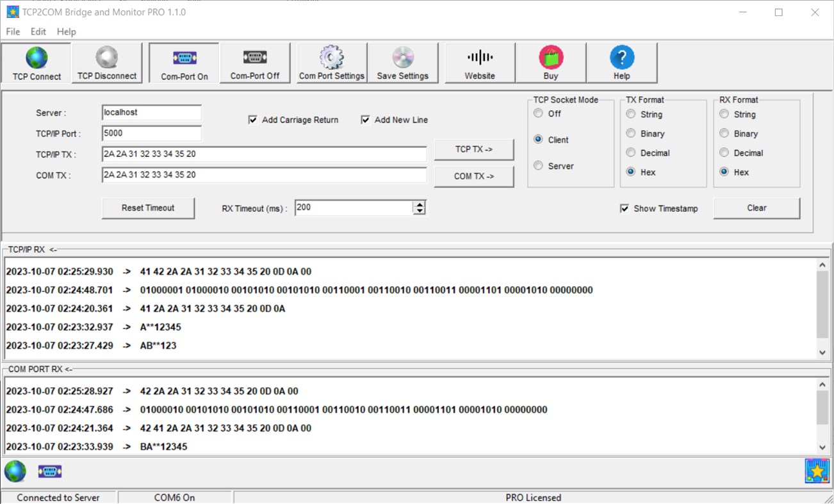Click the Buy shopping bag icon
This screenshot has height=504, width=834.
pyautogui.click(x=550, y=62)
